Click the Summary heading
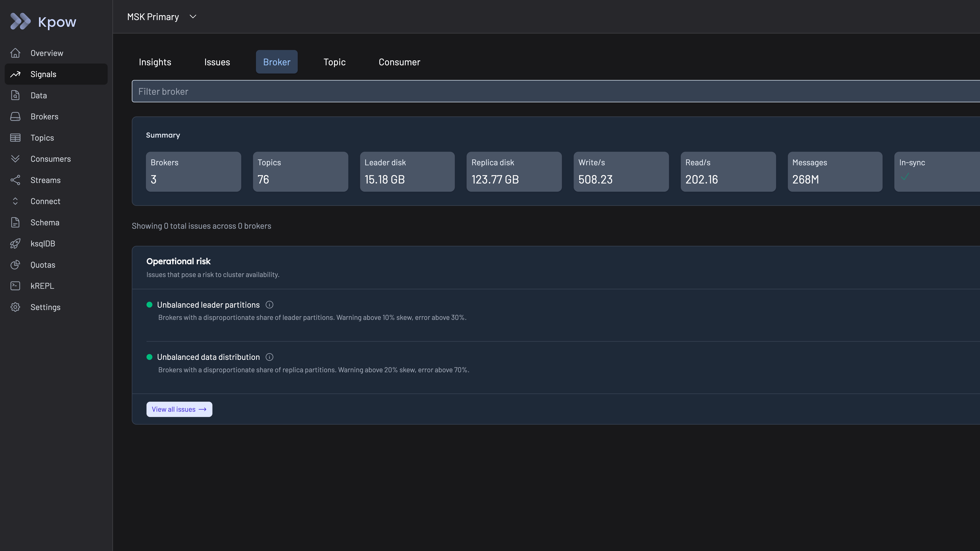Image resolution: width=980 pixels, height=551 pixels. (x=163, y=135)
